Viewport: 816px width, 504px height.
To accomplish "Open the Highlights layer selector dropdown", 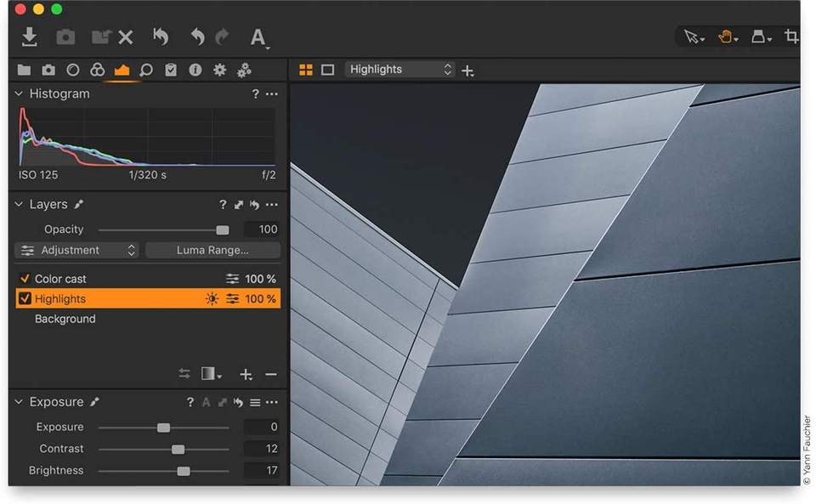I will point(400,70).
